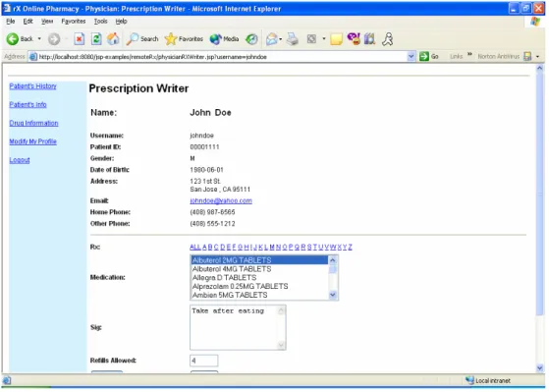Click the Medication list scroll-up arrow
The width and height of the screenshot is (549, 392).
coord(333,260)
